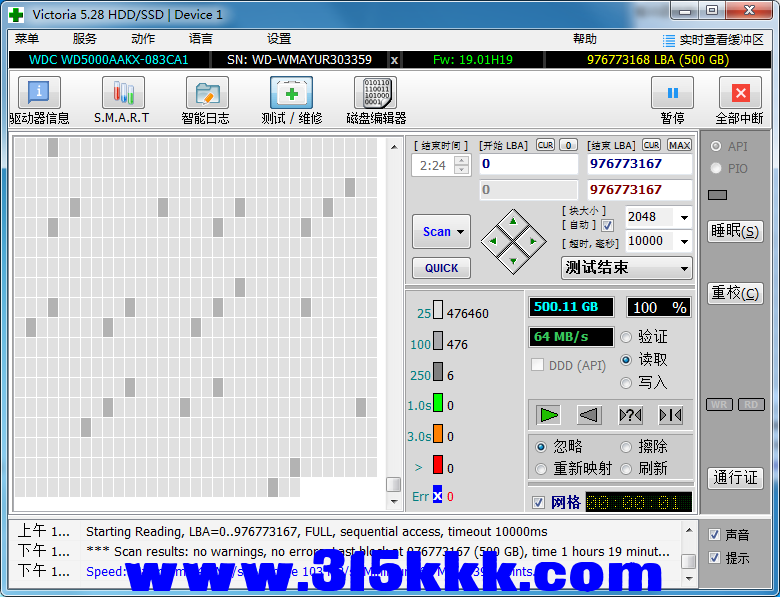Click the 重校(C) recalibrate button

[735, 293]
